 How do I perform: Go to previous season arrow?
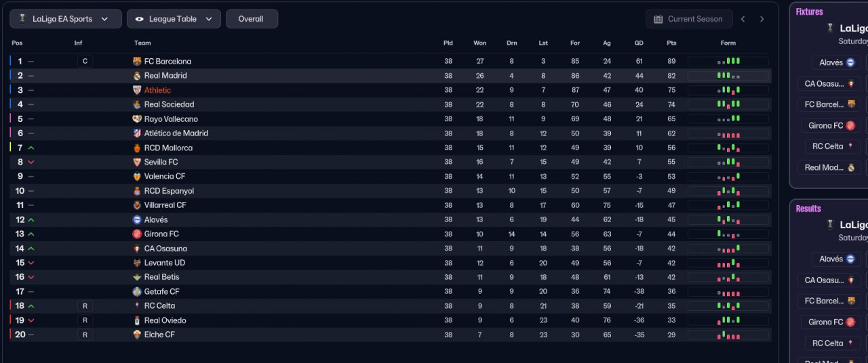[x=743, y=19]
